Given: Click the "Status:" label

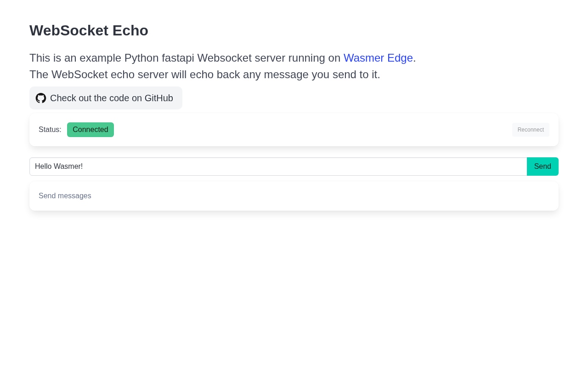Looking at the screenshot, I should tap(50, 130).
